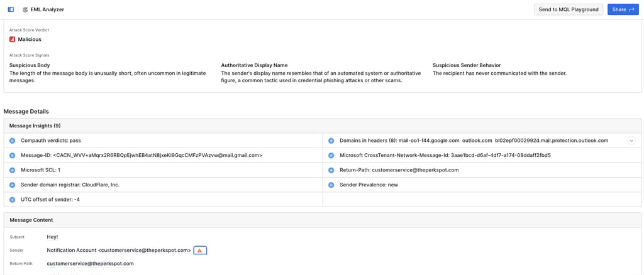The height and width of the screenshot is (275, 644).
Task: Click the red Malicious verdict icon
Action: click(12, 40)
